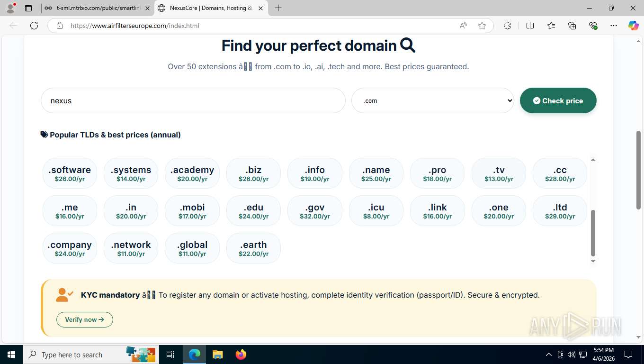Click the magnifier icon beside the heading
The image size is (644, 364).
point(408,45)
